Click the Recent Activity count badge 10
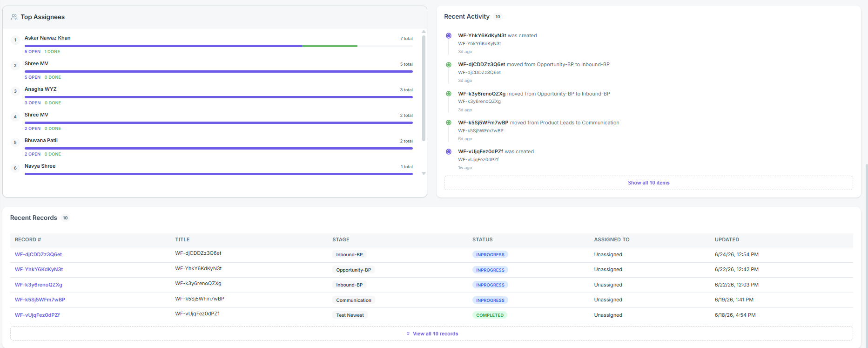This screenshot has width=868, height=348. tap(498, 17)
